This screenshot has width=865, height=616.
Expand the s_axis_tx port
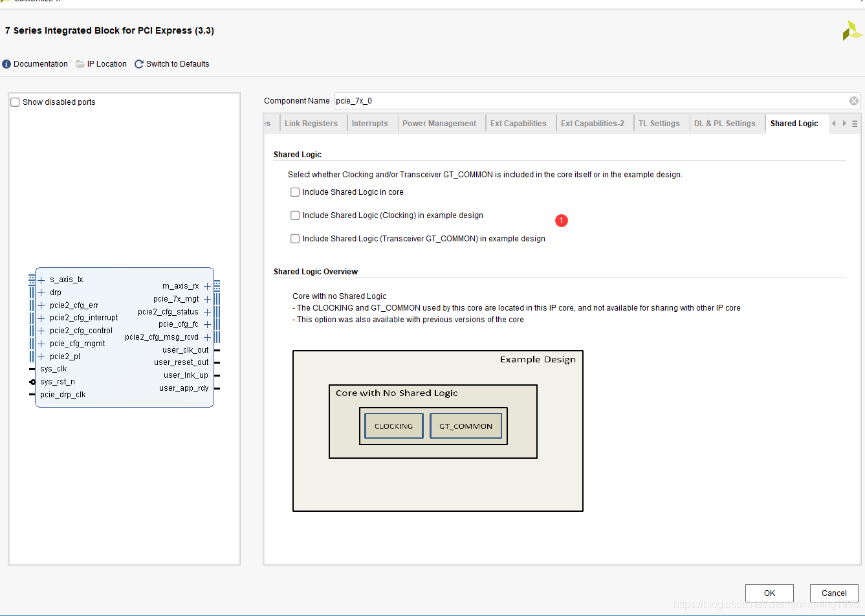(41, 280)
